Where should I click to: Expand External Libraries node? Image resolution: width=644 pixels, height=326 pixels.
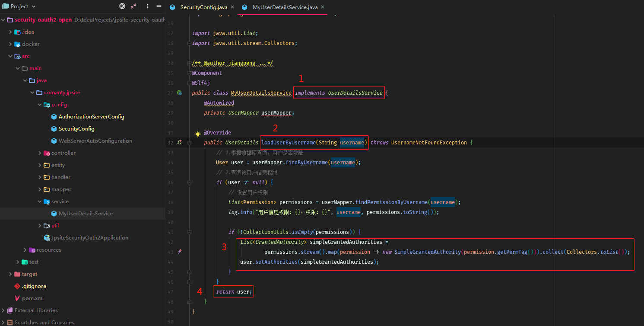(x=3, y=310)
